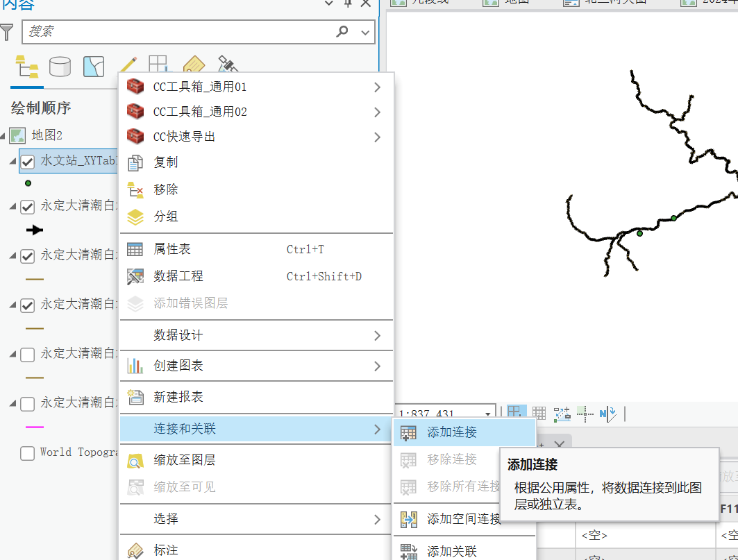Image resolution: width=738 pixels, height=560 pixels.
Task: Open the 连接和关联 submenu
Action: click(x=256, y=429)
